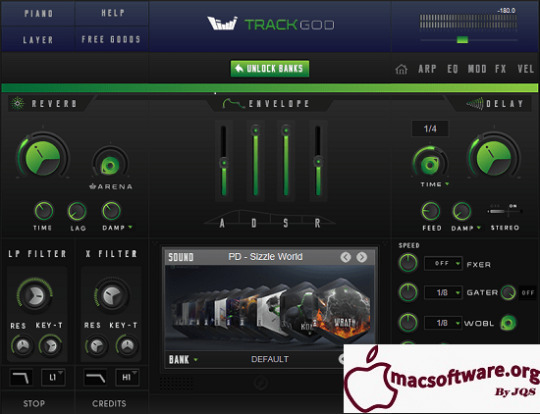
Task: Expand the Delay Time mode arrow
Action: click(x=447, y=184)
